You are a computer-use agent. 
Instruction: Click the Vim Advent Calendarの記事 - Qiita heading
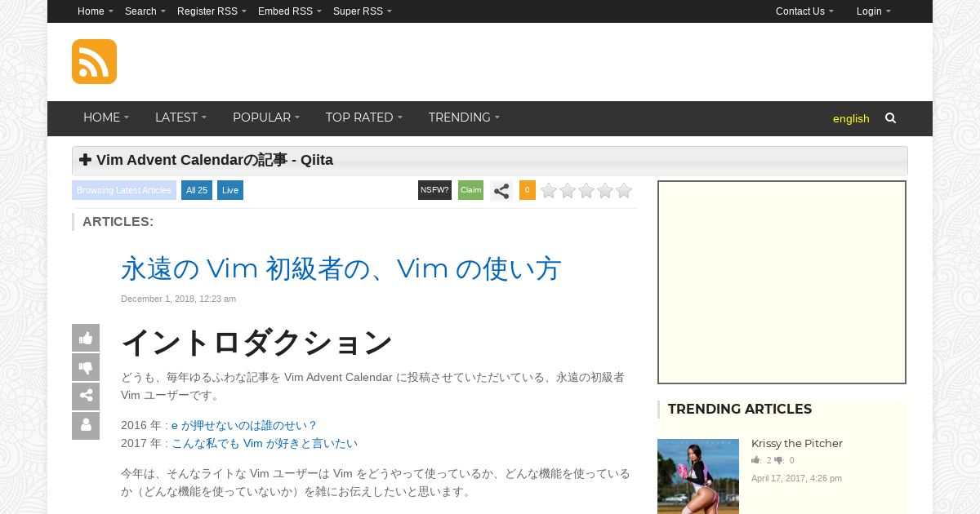point(215,160)
